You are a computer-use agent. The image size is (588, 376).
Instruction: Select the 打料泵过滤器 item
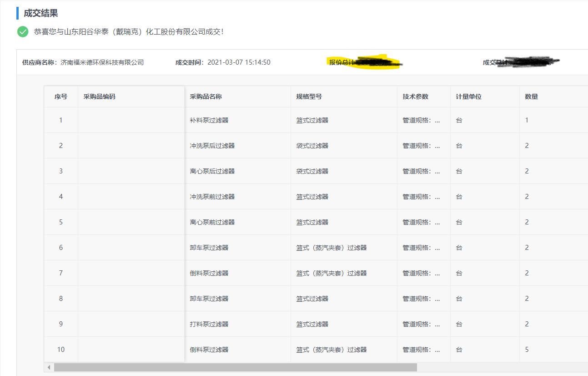pyautogui.click(x=209, y=324)
